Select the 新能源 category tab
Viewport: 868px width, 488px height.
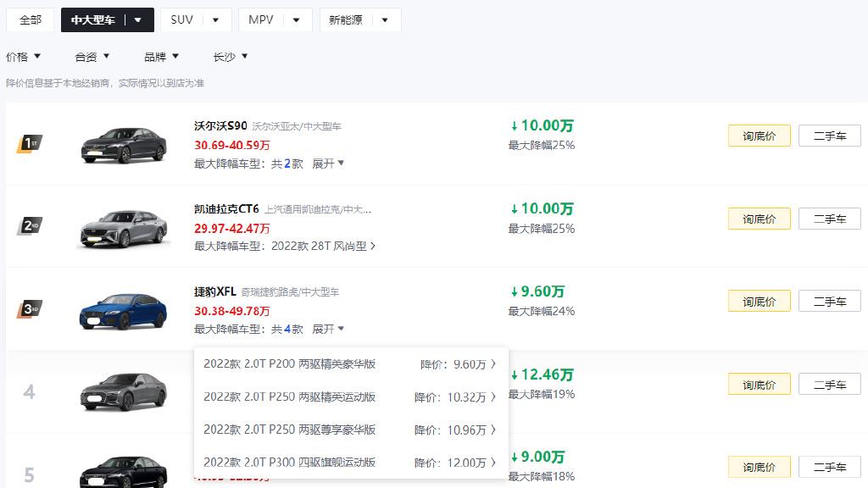point(346,20)
